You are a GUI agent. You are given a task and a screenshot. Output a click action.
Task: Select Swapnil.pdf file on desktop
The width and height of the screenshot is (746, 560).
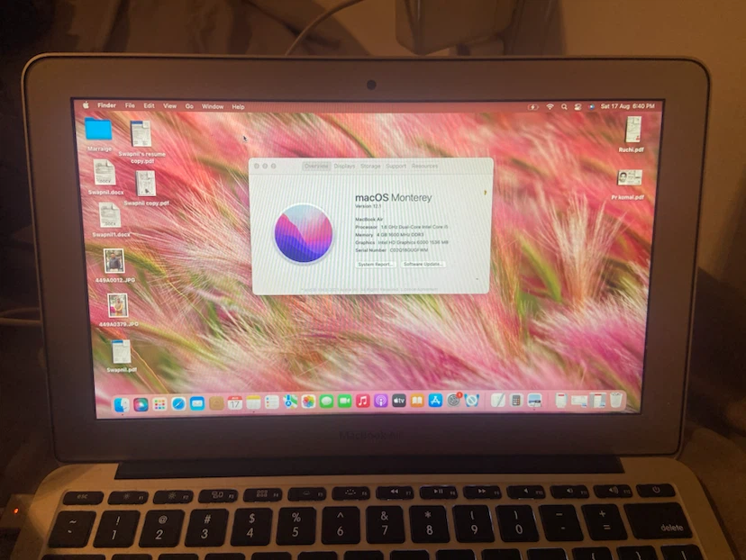(122, 356)
